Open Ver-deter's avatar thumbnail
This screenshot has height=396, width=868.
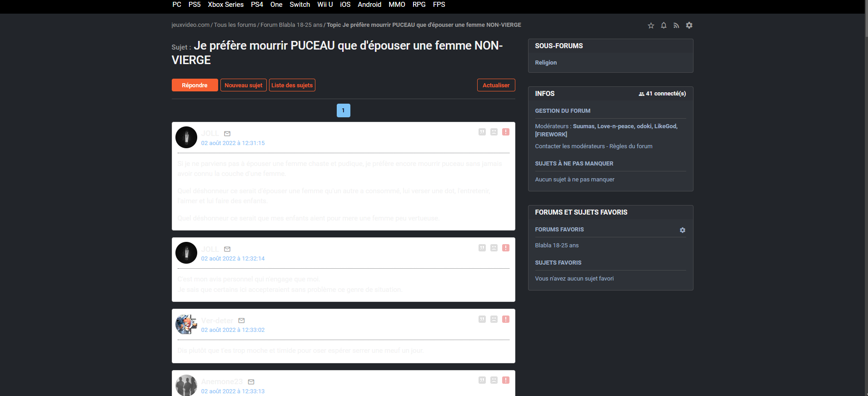coord(186,324)
